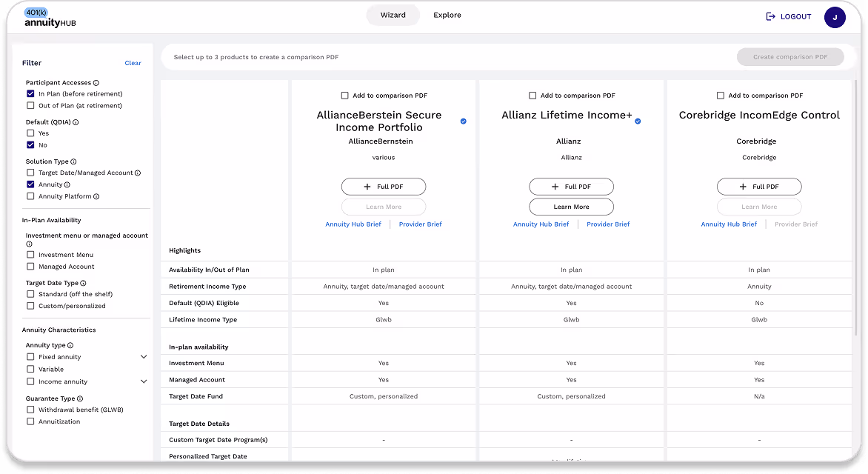The height and width of the screenshot is (474, 868).
Task: Check the Variable annuity filter
Action: click(x=30, y=369)
